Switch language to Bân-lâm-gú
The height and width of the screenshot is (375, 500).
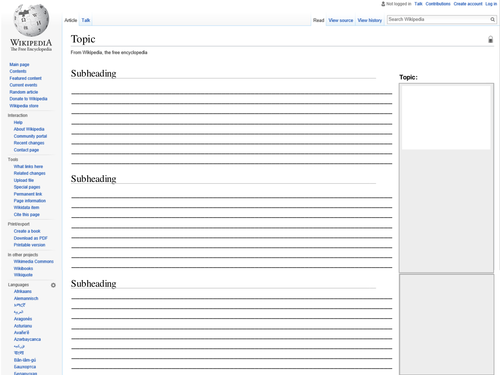[25, 360]
